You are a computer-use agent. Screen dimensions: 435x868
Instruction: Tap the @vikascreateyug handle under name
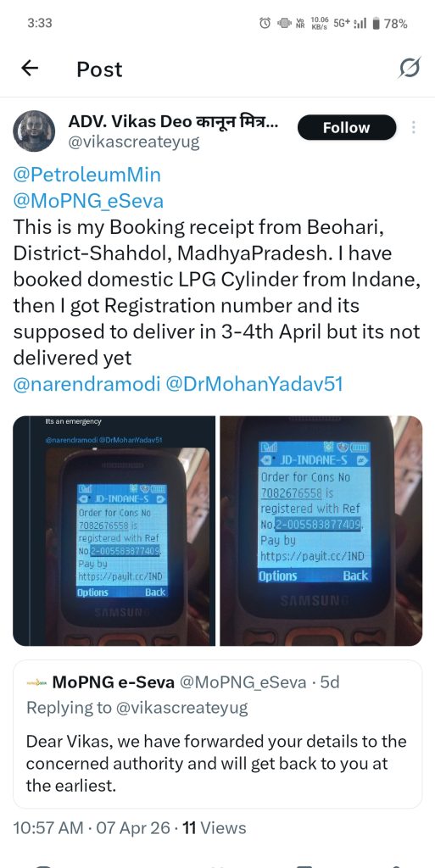tap(133, 142)
